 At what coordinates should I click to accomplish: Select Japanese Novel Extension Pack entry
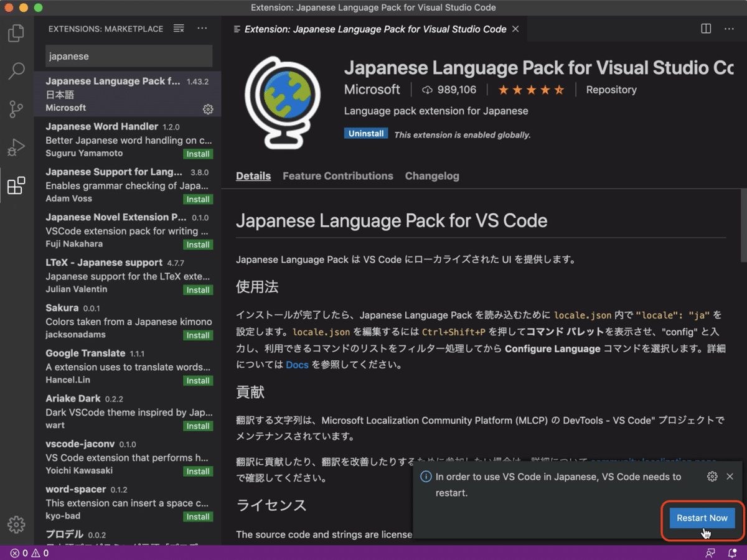[128, 231]
